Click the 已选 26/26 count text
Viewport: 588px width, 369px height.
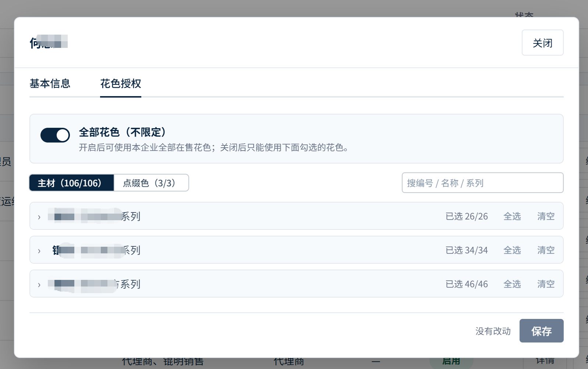tap(467, 216)
